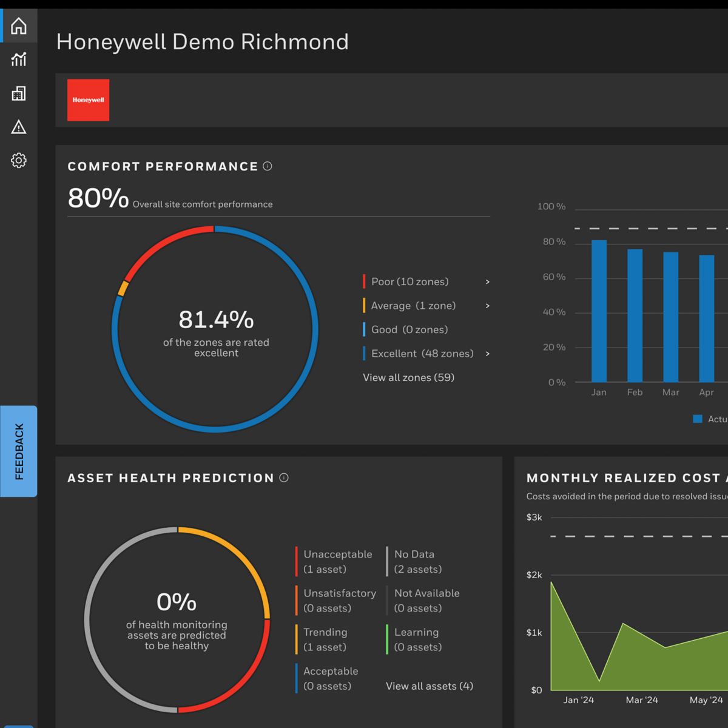Open the Home dashboard icon in sidebar
The width and height of the screenshot is (728, 728).
coord(19,26)
